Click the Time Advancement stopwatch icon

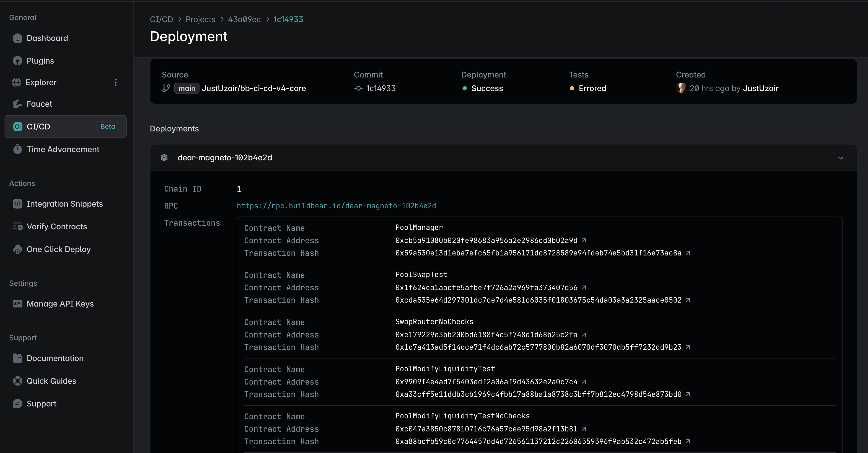pyautogui.click(x=17, y=149)
